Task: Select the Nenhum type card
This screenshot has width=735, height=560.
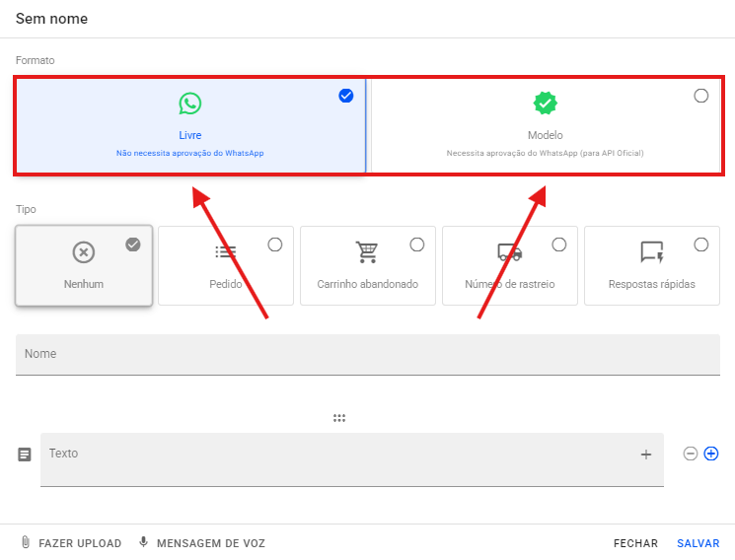Action: coord(84,265)
